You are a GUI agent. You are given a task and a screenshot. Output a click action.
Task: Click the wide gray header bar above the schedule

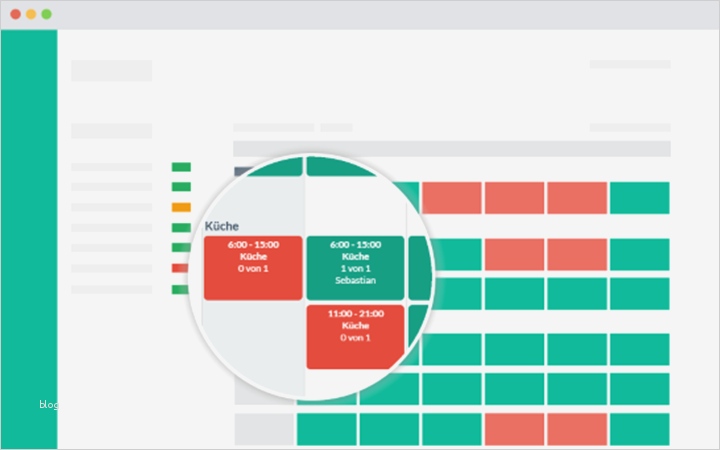coord(452,148)
